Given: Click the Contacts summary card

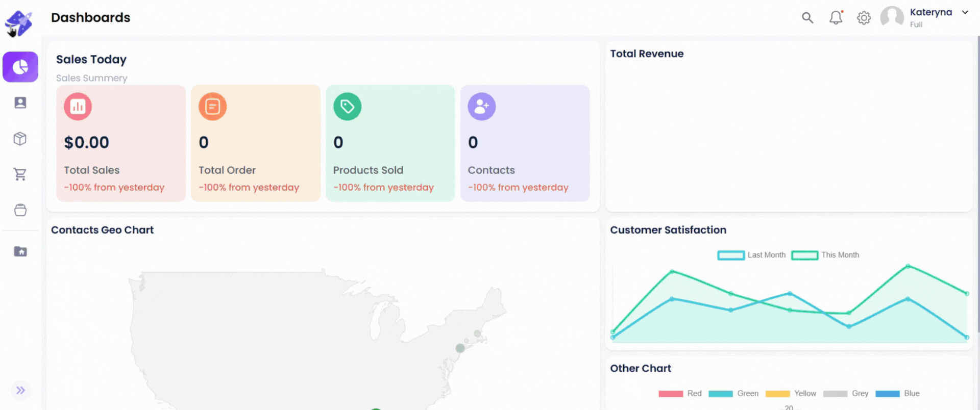Looking at the screenshot, I should (525, 143).
